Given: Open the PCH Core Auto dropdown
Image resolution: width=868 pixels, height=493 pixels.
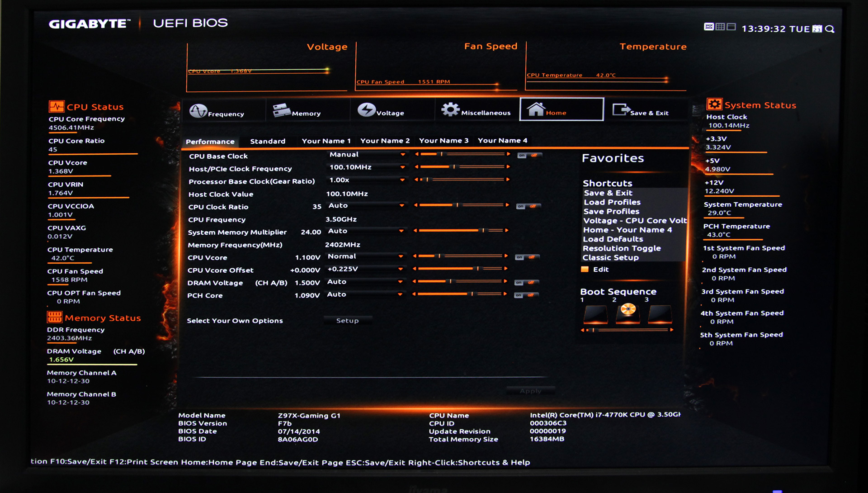Looking at the screenshot, I should (x=364, y=294).
